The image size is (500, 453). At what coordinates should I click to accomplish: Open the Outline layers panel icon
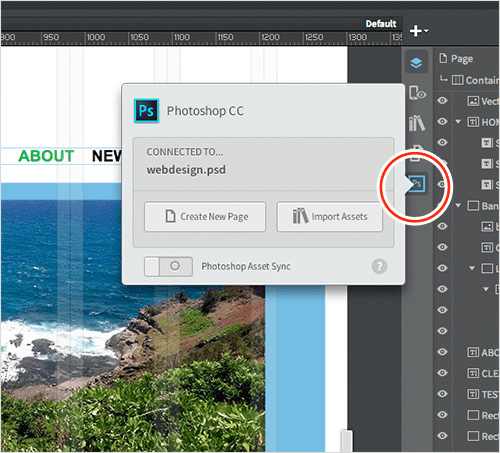coord(416,63)
